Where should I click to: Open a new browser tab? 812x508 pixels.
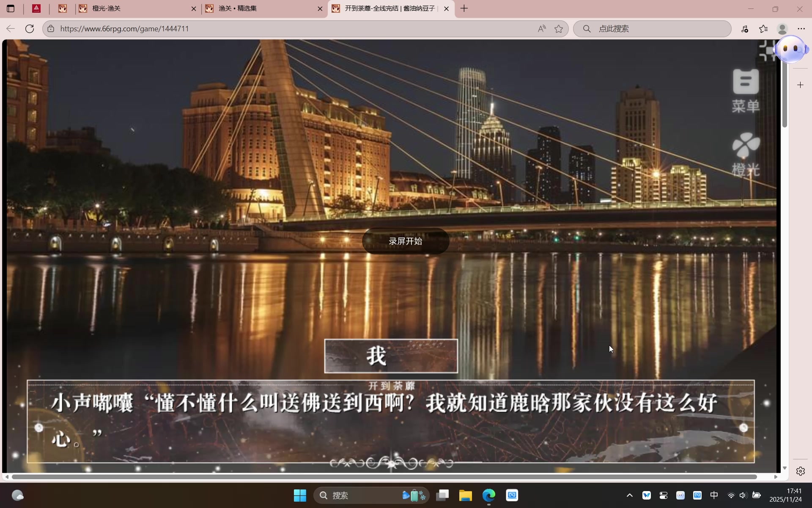pyautogui.click(x=464, y=8)
